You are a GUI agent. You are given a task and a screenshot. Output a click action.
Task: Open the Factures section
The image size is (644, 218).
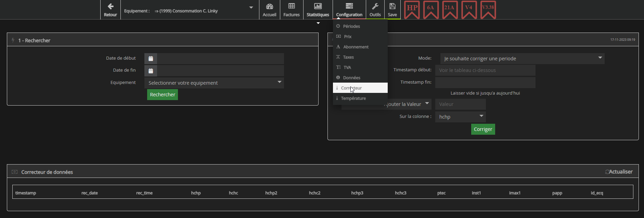[292, 10]
